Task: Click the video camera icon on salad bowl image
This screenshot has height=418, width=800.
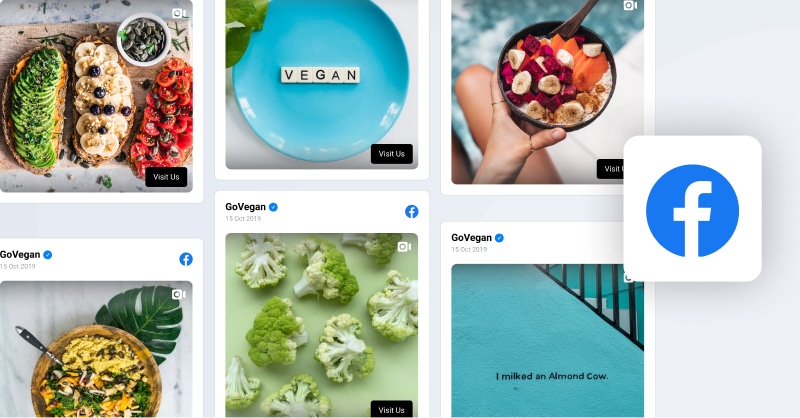Action: coord(179,294)
